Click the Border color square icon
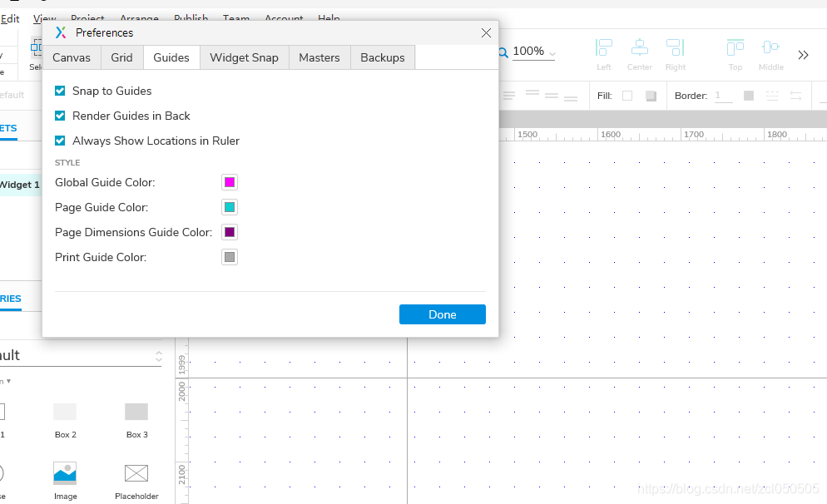 point(749,96)
